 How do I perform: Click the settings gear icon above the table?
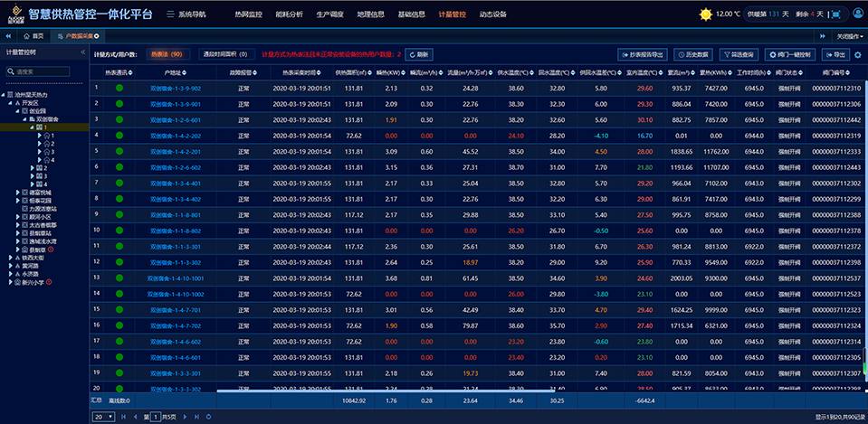857,54
